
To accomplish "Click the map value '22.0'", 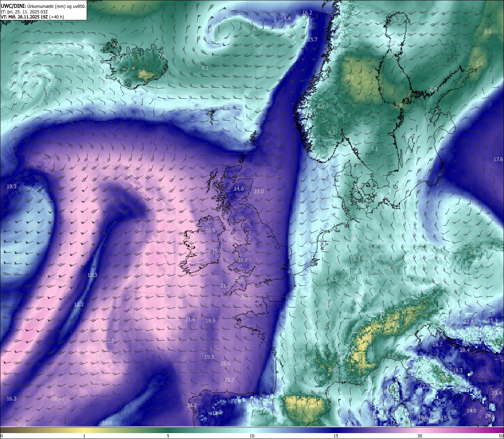I will click(109, 341).
